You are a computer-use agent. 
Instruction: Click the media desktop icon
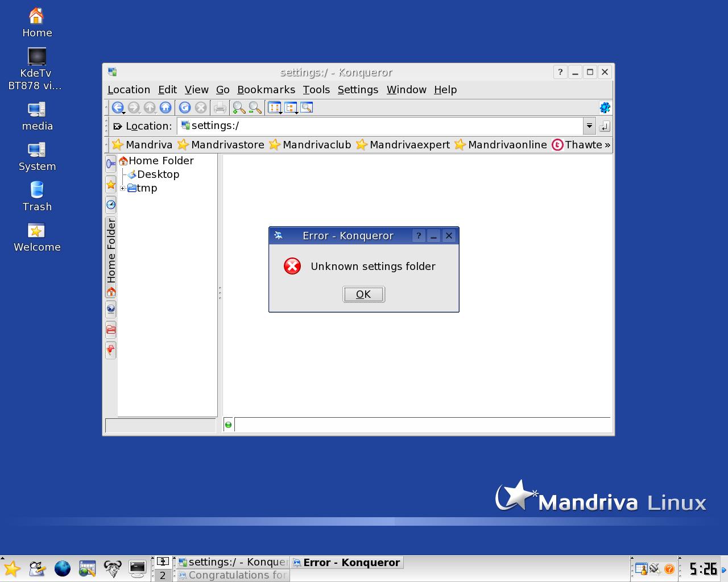(x=37, y=117)
